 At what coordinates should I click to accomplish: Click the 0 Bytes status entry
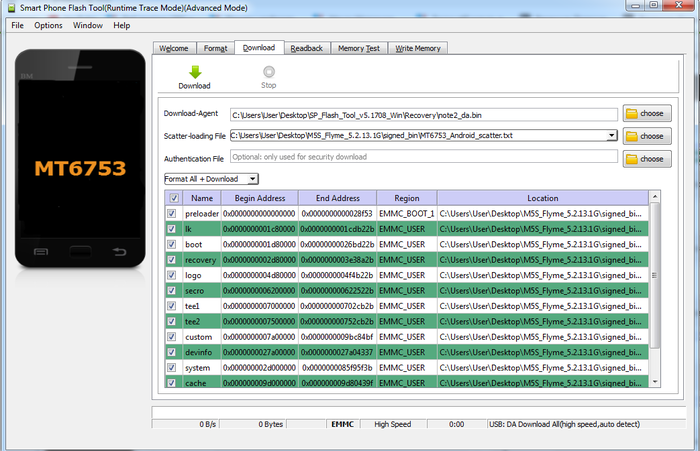271,424
